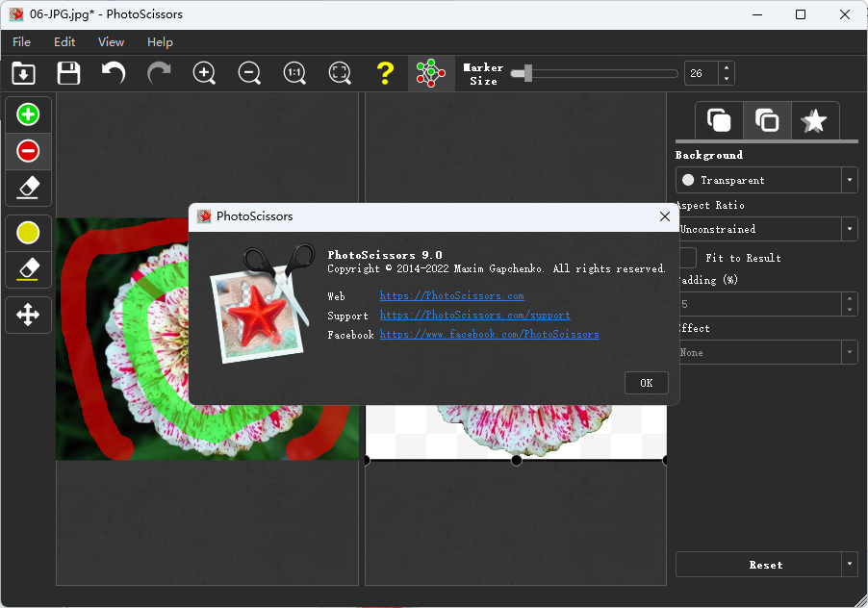Open the Help menu

click(160, 42)
